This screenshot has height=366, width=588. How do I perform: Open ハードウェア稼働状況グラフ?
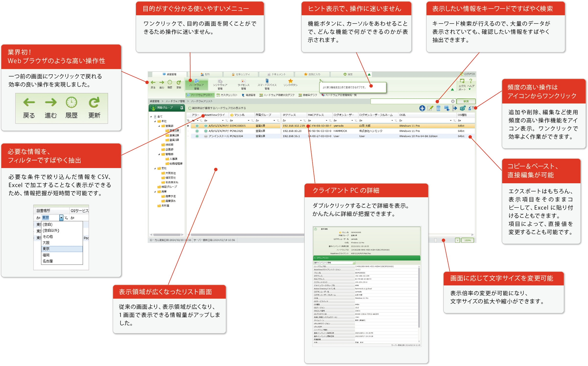[x=277, y=95]
